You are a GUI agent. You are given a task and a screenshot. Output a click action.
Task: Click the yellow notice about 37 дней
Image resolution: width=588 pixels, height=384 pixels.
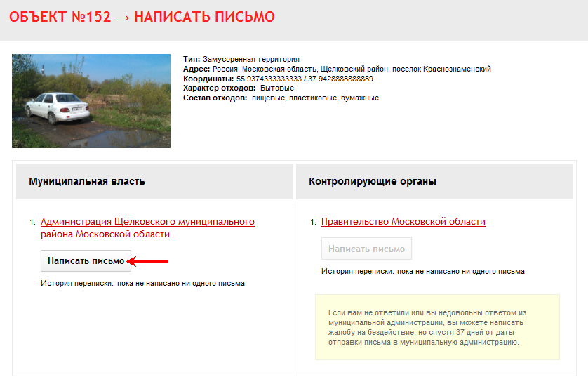click(437, 327)
